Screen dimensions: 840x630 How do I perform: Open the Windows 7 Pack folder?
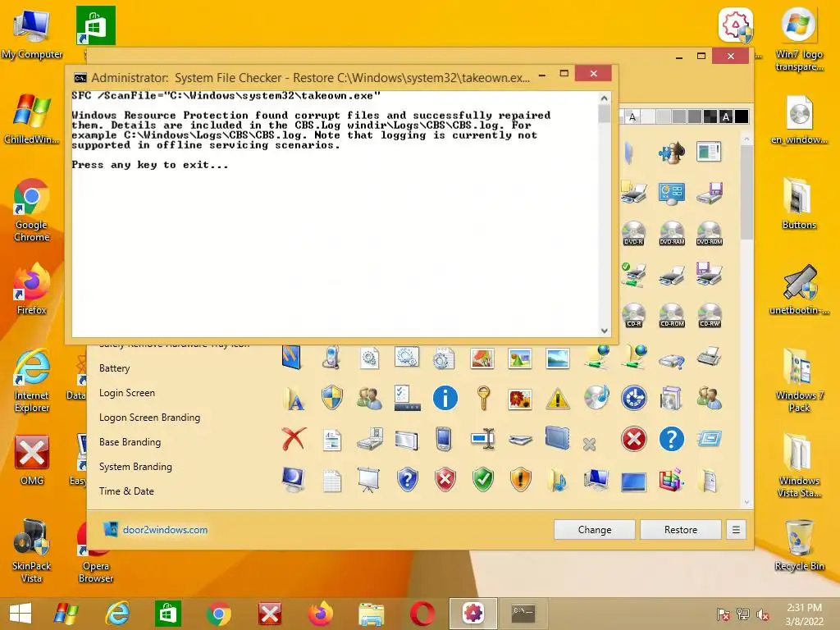[799, 380]
